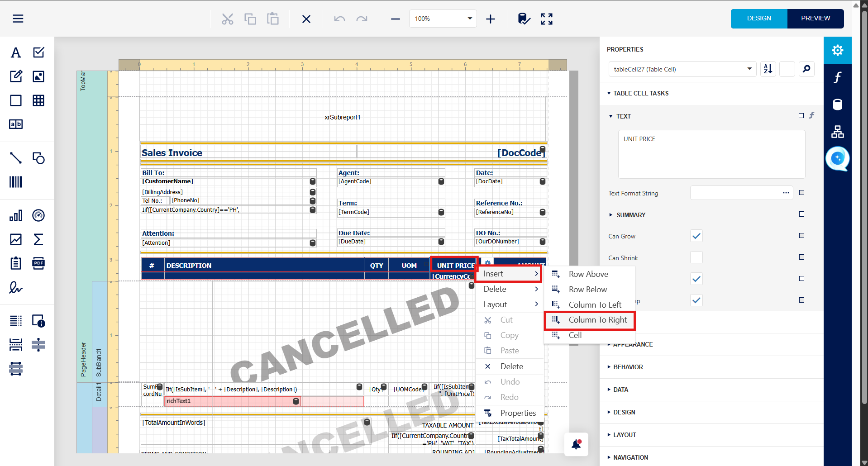Image resolution: width=868 pixels, height=466 pixels.
Task: Select the Check Box tool in the toolbox
Action: pyautogui.click(x=38, y=52)
